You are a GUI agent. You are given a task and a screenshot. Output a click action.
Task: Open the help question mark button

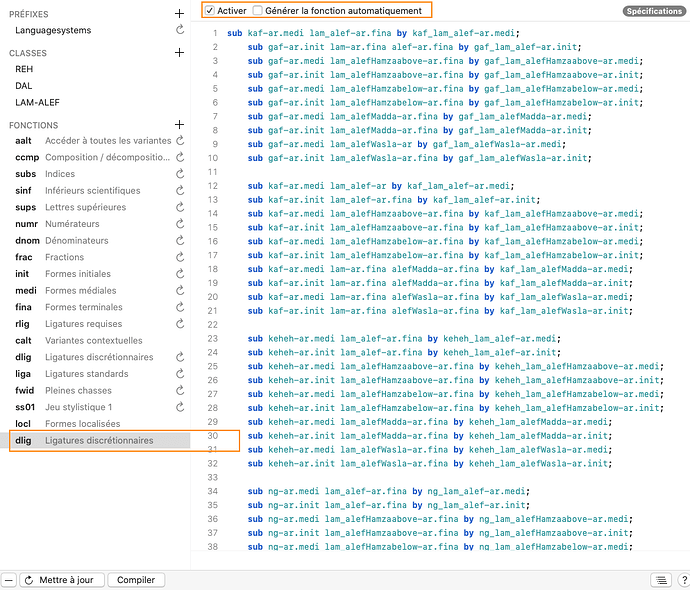tap(681, 580)
